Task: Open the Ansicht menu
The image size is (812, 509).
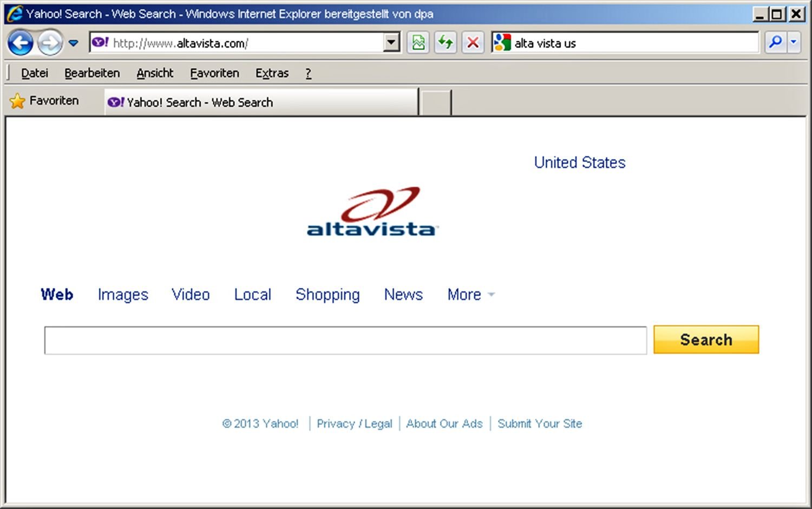Action: pos(155,73)
